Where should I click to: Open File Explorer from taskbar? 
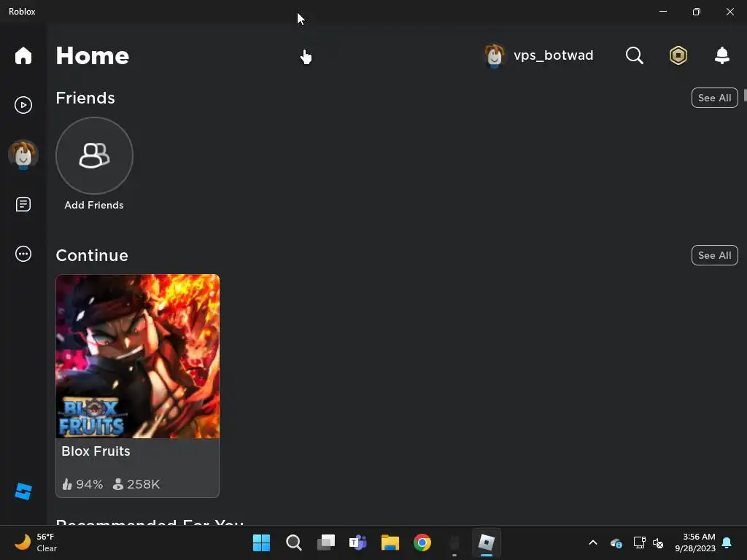pos(390,542)
